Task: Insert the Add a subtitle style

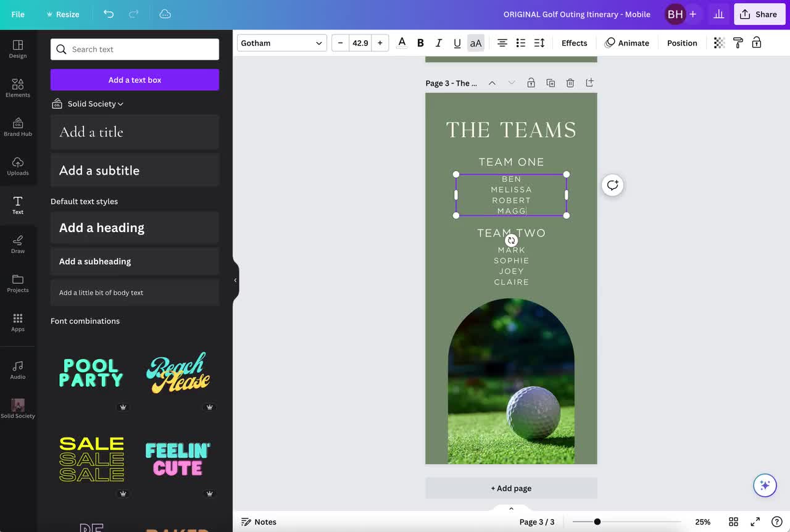Action: tap(135, 170)
